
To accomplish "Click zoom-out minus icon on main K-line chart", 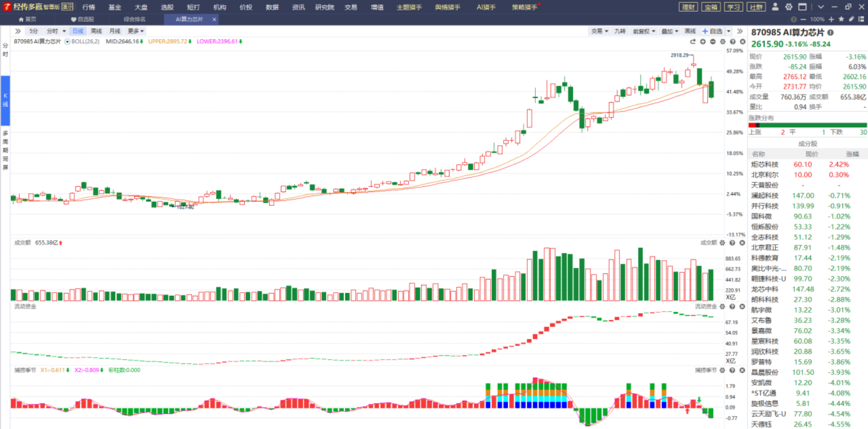I will coord(713,41).
